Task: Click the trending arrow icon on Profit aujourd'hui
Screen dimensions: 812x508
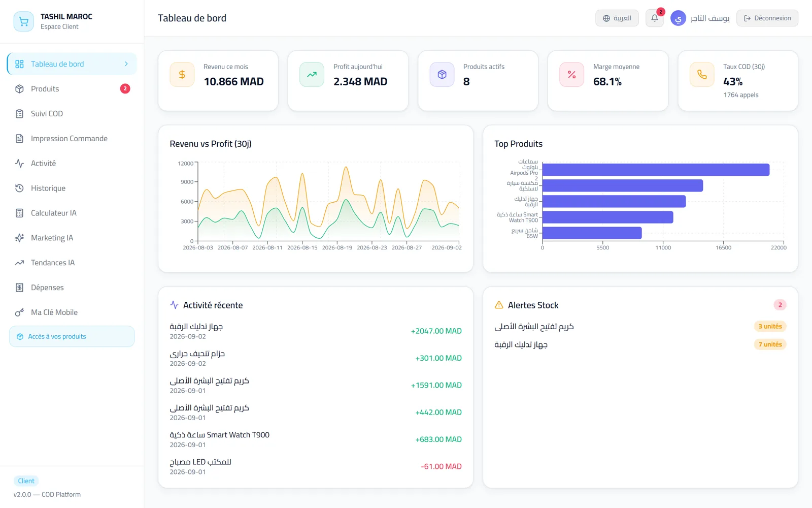Action: tap(312, 75)
